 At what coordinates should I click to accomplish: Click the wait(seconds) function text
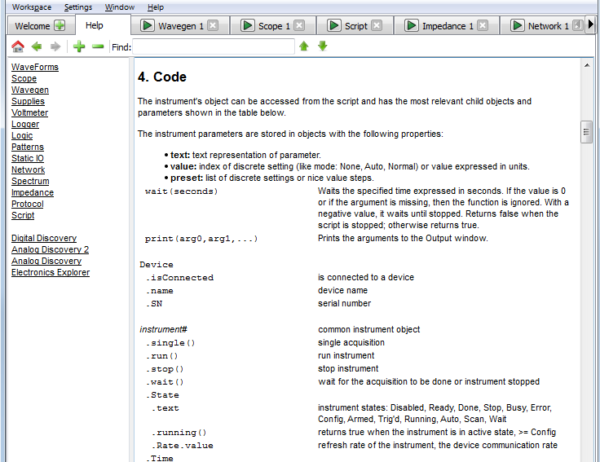coord(181,191)
